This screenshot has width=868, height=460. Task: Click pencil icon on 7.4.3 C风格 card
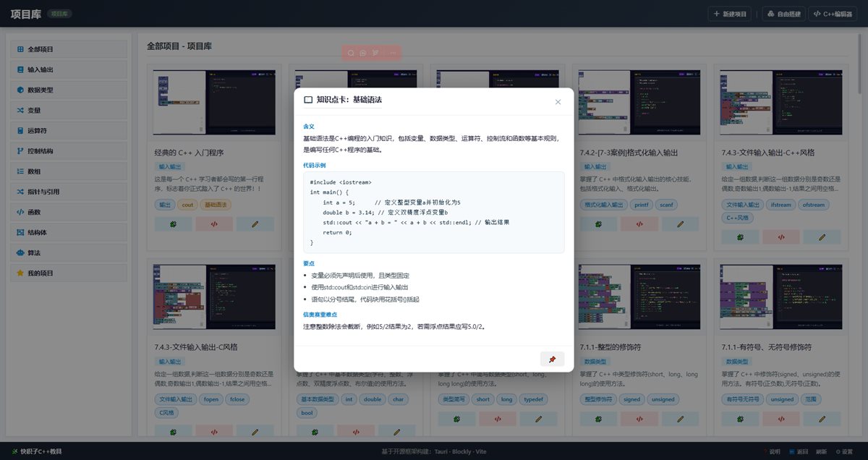(255, 432)
